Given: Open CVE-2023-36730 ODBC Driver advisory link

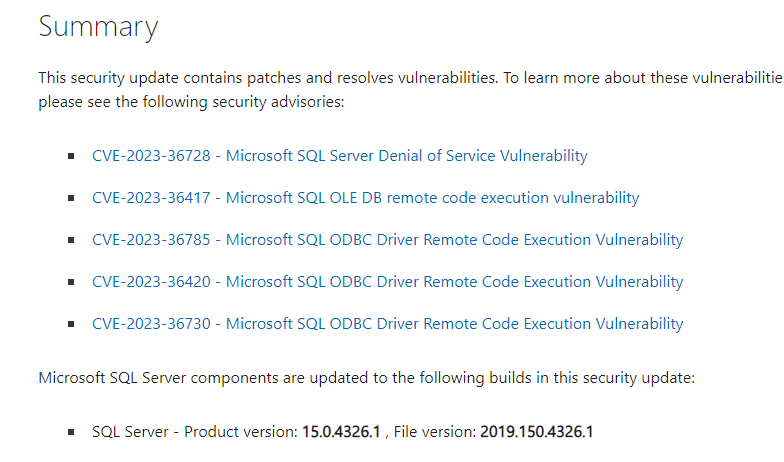Looking at the screenshot, I should [x=388, y=324].
